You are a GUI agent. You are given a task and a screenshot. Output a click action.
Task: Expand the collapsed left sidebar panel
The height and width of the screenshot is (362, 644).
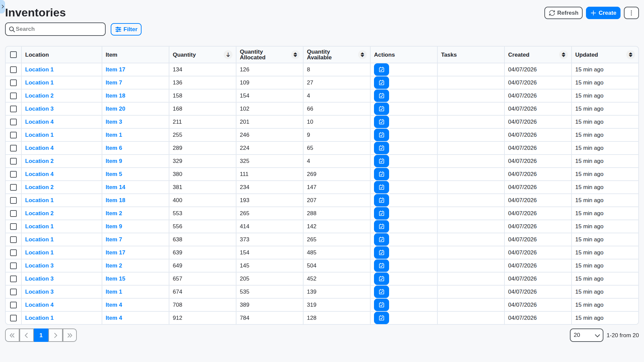tap(3, 6)
